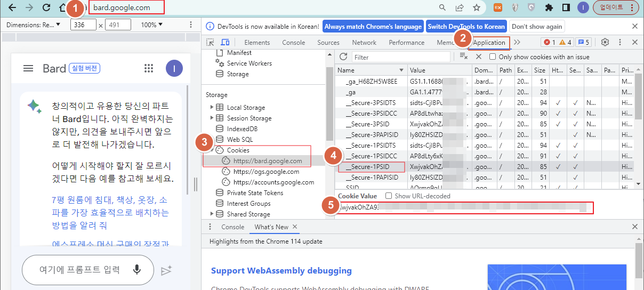644x290 pixels.
Task: Click Switch DevTools to Korean button
Action: (466, 26)
